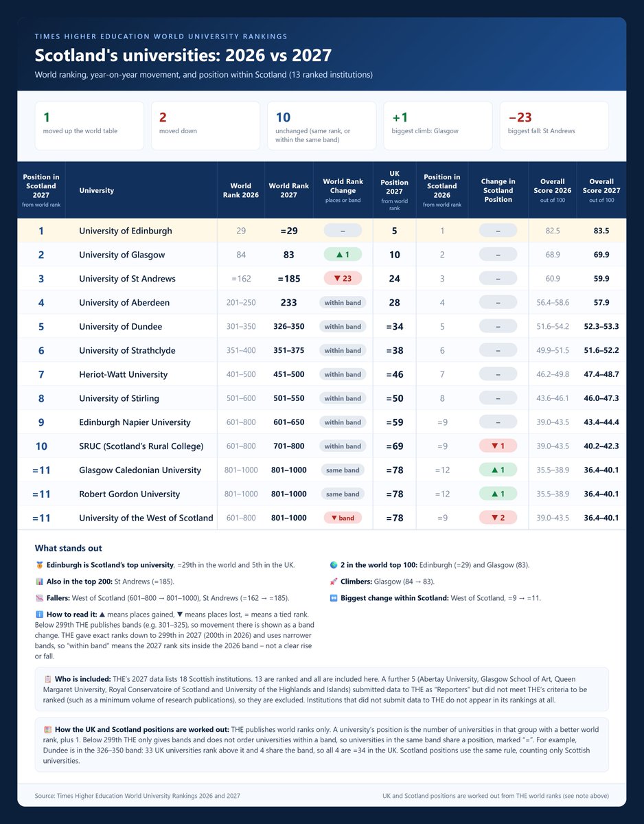Click the rocket emoji beside 'Climbers'

pyautogui.click(x=334, y=582)
